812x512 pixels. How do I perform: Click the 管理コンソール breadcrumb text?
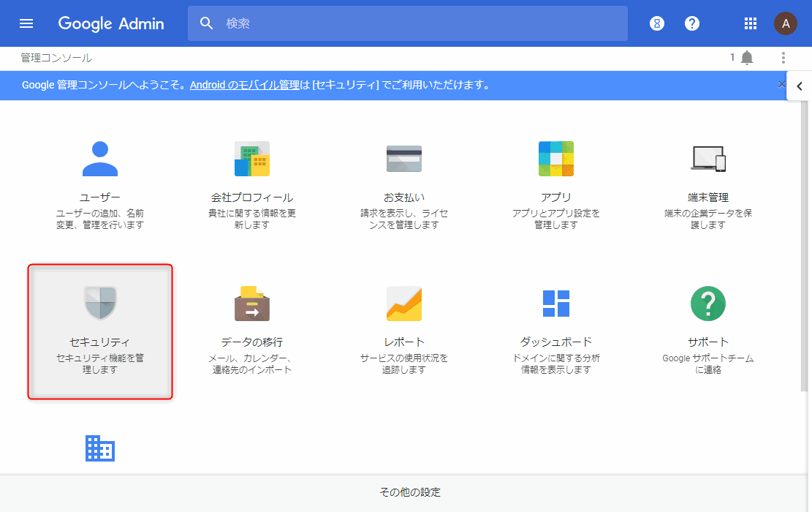click(56, 58)
